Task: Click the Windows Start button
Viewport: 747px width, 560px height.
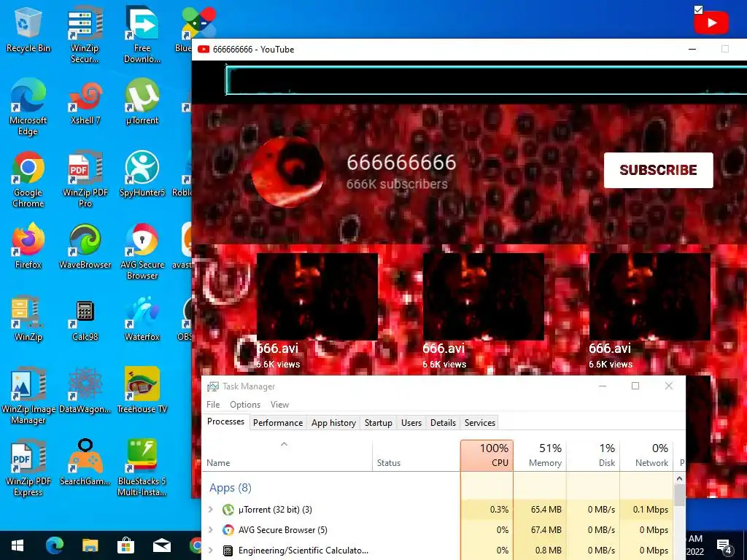Action: pos(18,545)
